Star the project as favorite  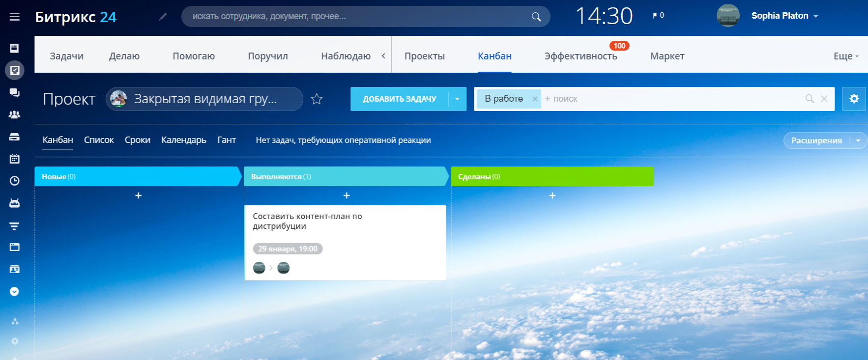point(317,99)
